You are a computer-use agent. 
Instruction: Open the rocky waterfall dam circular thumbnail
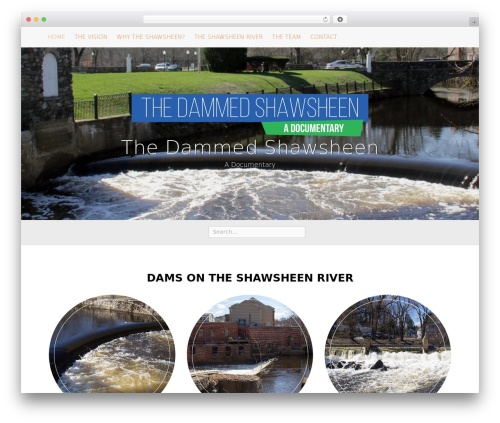click(x=388, y=344)
